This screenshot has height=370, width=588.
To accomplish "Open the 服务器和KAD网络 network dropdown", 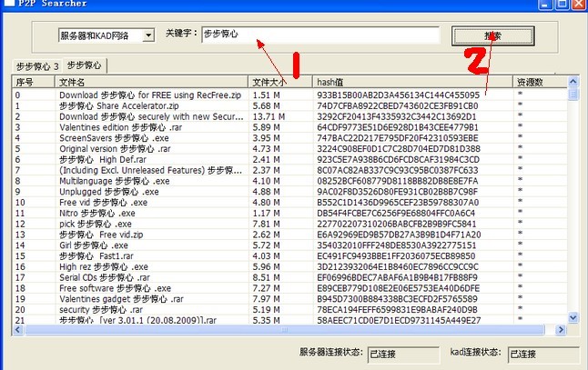I will pyautogui.click(x=148, y=35).
